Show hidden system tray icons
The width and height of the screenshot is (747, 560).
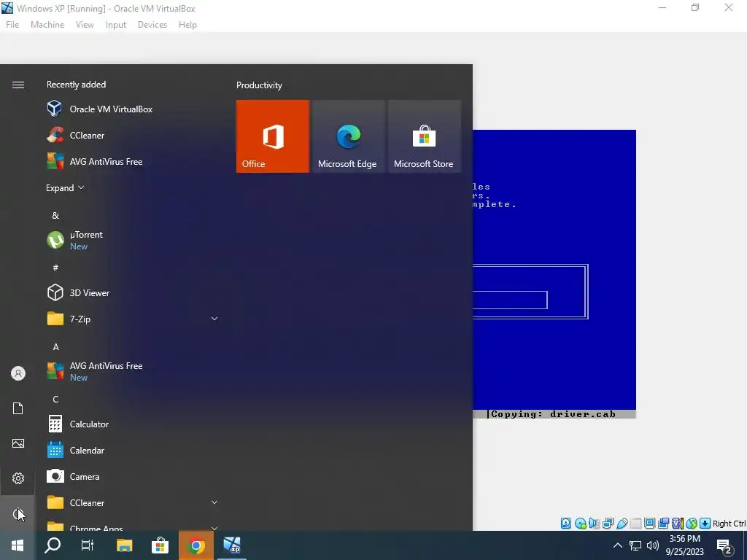[x=617, y=545]
